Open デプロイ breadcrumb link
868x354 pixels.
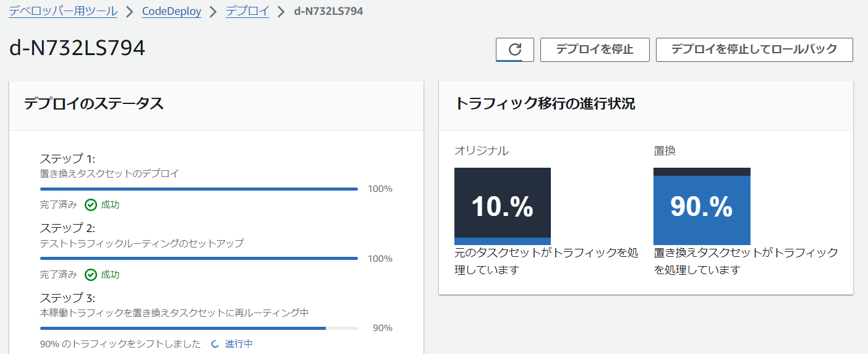tap(247, 11)
